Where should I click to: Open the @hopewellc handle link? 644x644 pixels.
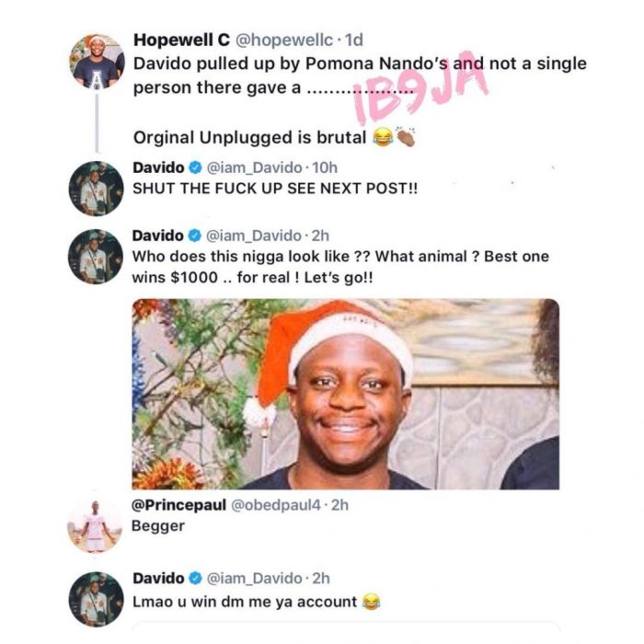click(283, 40)
